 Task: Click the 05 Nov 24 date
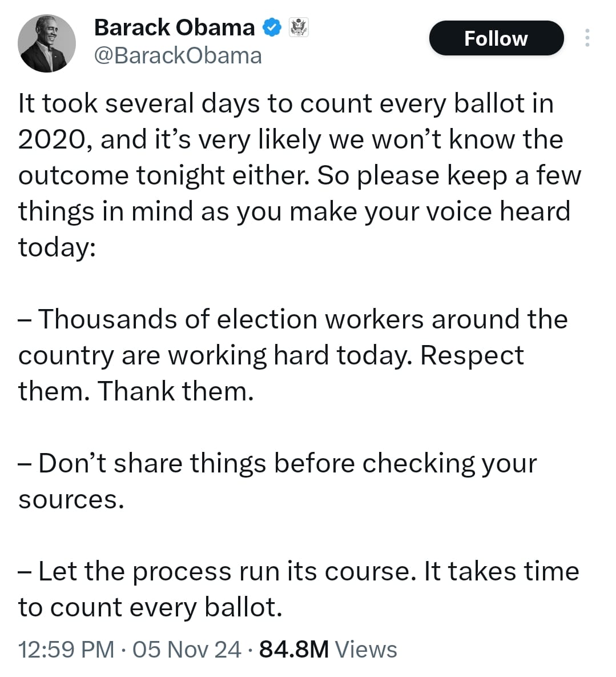pyautogui.click(x=187, y=650)
